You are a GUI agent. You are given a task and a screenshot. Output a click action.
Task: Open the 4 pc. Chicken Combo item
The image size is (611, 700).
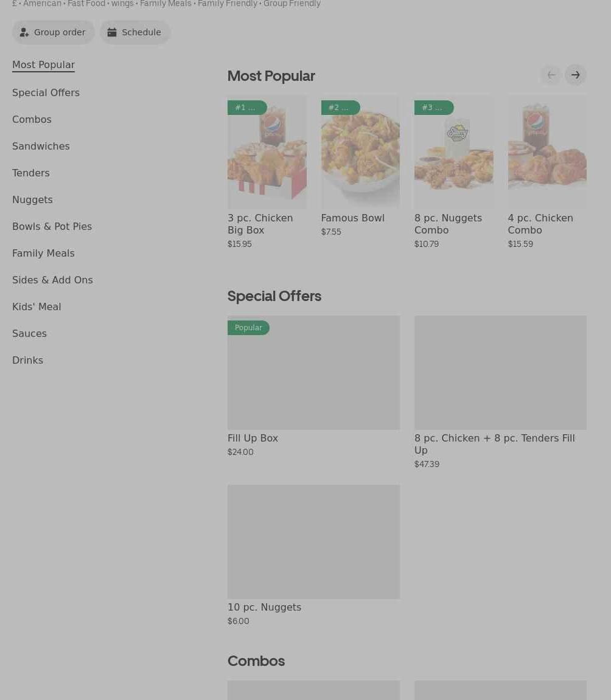point(546,152)
